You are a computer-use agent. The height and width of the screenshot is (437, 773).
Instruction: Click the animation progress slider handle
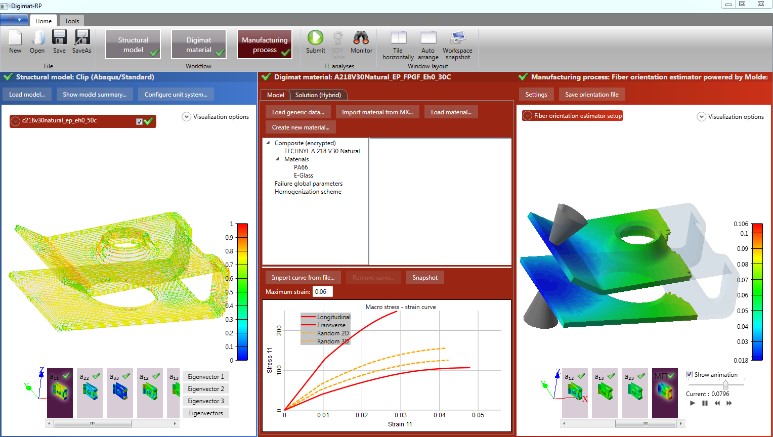pos(725,385)
